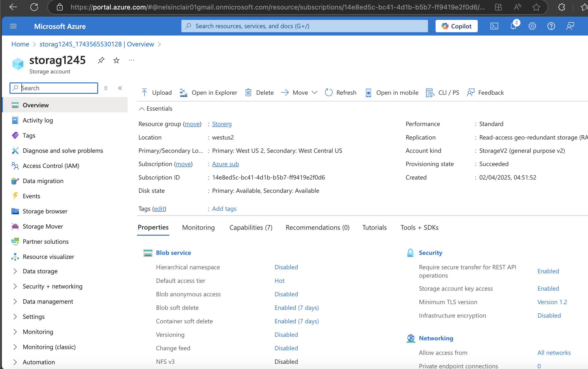Viewport: 588px width, 369px height.
Task: Open more options ellipsis beside storag1245
Action: tap(132, 60)
